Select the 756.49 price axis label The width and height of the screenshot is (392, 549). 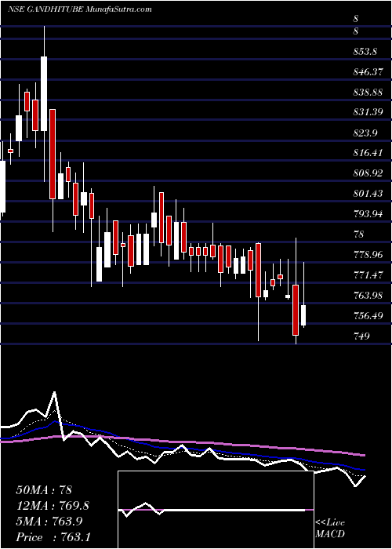click(368, 315)
